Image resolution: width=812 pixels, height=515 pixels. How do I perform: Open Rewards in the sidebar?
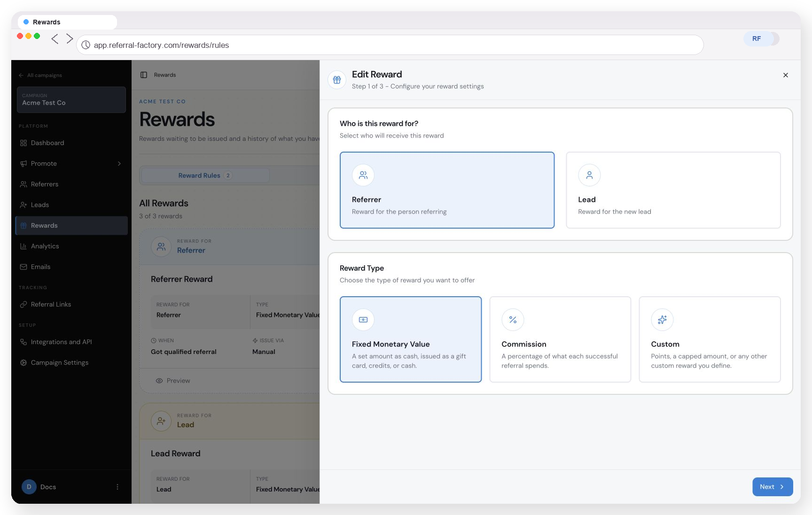tap(71, 225)
